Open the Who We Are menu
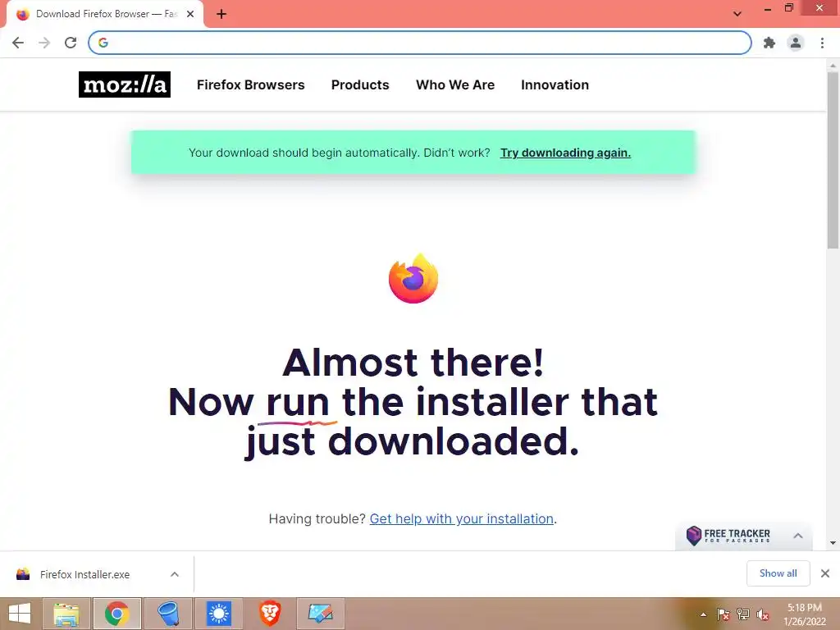The width and height of the screenshot is (840, 630). pos(455,84)
